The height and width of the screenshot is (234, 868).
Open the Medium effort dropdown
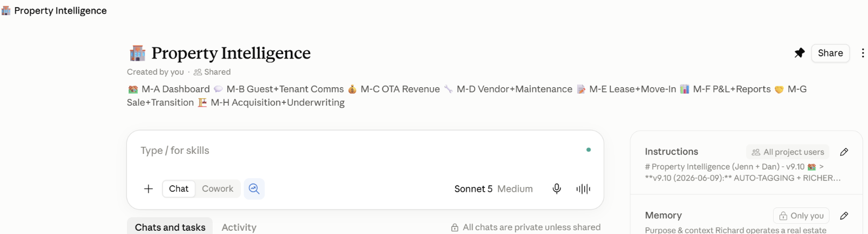tap(515, 188)
